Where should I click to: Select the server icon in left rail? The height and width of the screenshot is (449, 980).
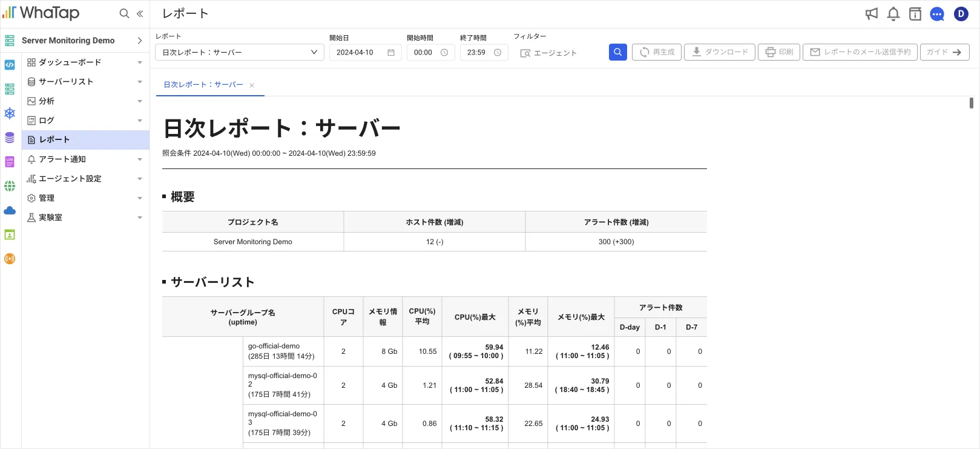(x=10, y=89)
